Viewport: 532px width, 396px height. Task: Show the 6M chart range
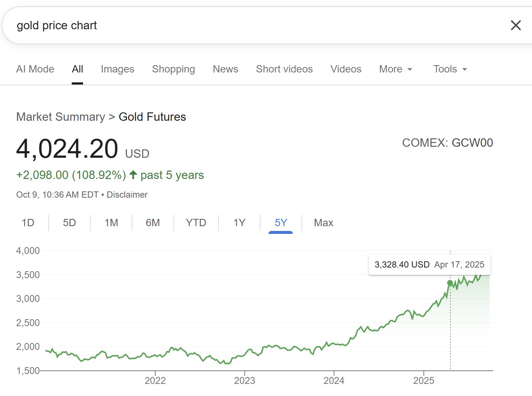click(153, 223)
